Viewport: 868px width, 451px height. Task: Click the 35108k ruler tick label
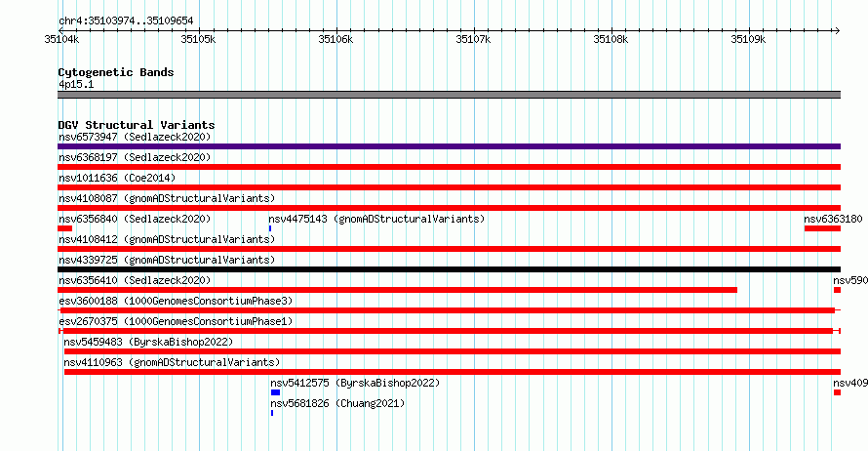click(x=611, y=39)
